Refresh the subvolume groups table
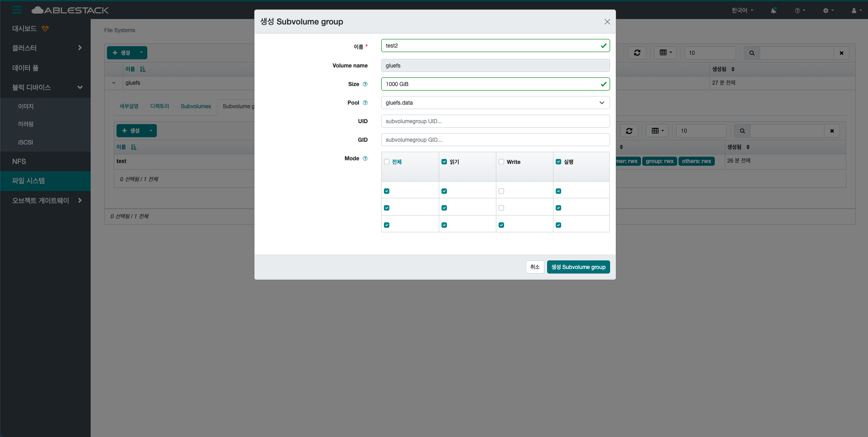Screen dimensions: 868x437 [629, 131]
